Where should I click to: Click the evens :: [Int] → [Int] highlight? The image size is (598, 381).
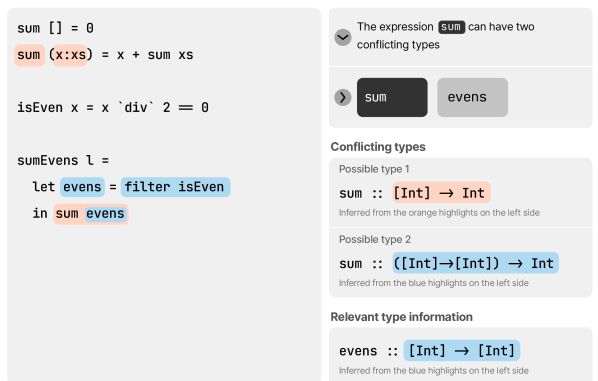coord(461,350)
